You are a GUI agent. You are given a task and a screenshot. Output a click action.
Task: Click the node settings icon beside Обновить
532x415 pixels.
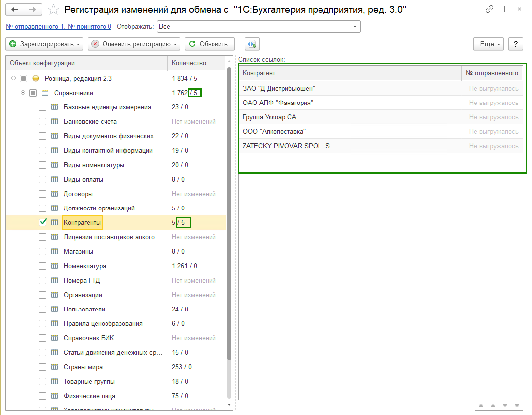tap(252, 44)
